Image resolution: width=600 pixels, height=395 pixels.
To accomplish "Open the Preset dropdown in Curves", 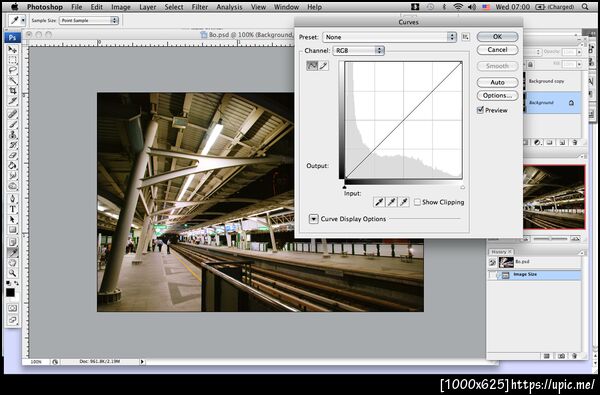I will [390, 37].
